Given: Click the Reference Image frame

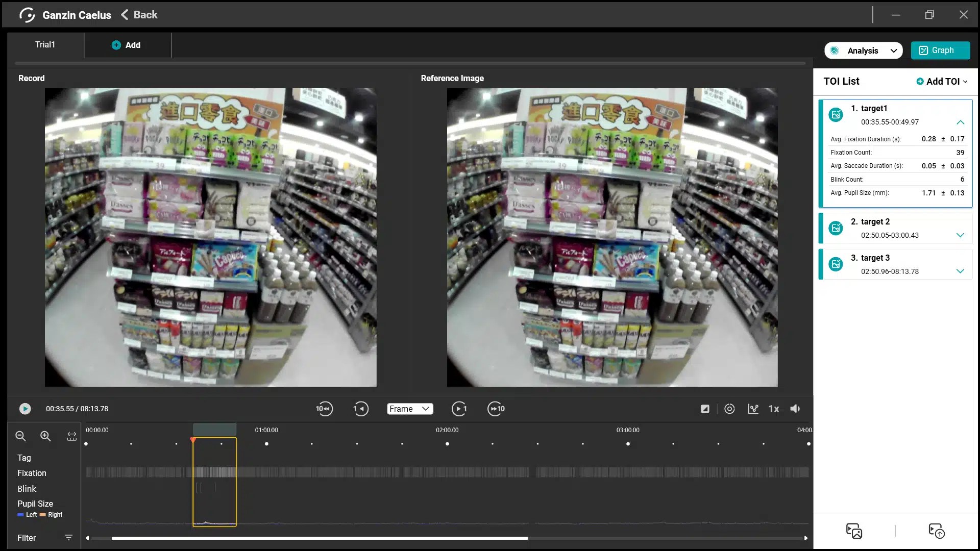Looking at the screenshot, I should tap(612, 237).
